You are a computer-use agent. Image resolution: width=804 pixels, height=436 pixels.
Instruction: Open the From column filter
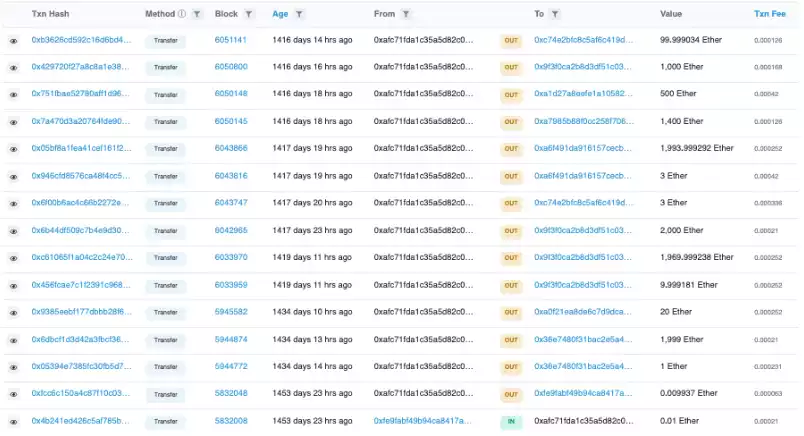tap(406, 14)
